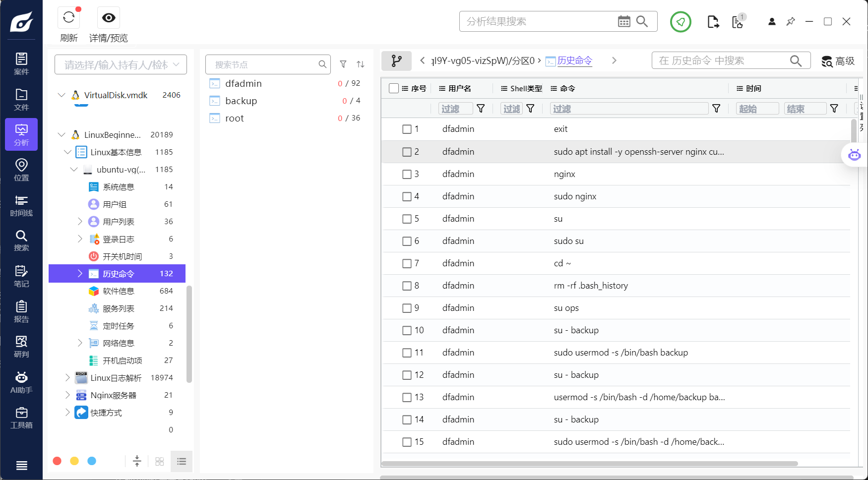
Task: Click the refresh (刷新) icon
Action: [x=69, y=18]
